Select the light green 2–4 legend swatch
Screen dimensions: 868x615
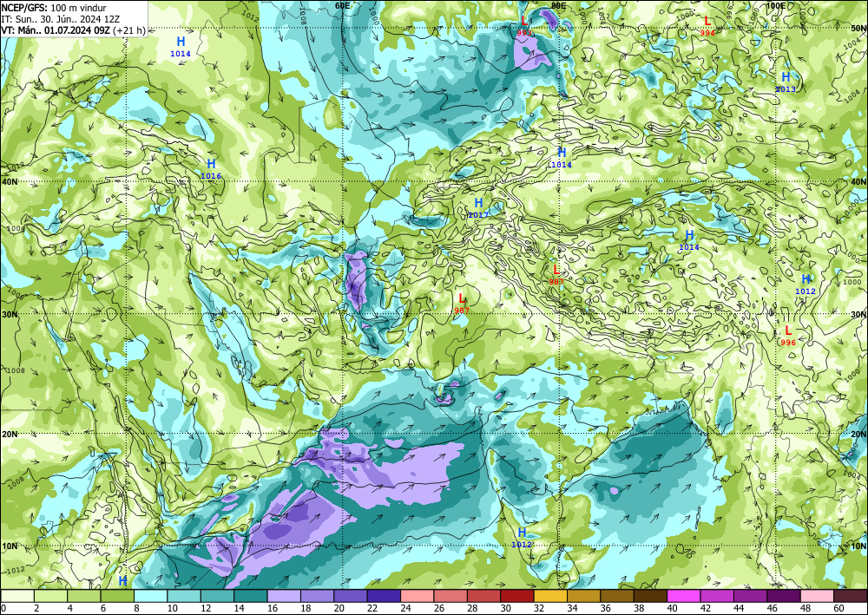pyautogui.click(x=51, y=596)
